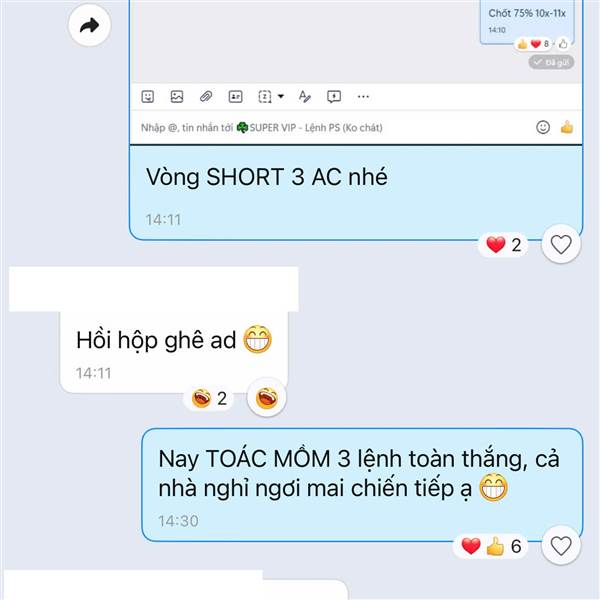The image size is (600, 600).
Task: Attach a file with paperclip icon
Action: pyautogui.click(x=206, y=96)
